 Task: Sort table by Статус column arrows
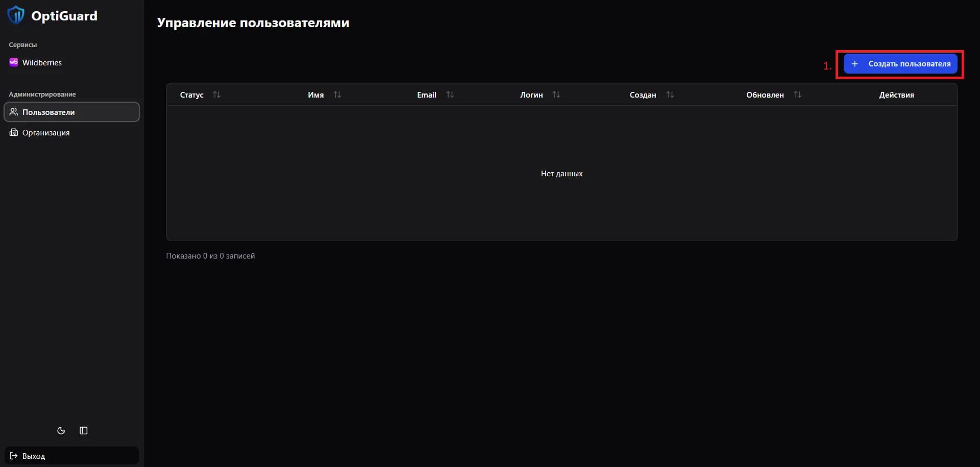pyautogui.click(x=217, y=95)
